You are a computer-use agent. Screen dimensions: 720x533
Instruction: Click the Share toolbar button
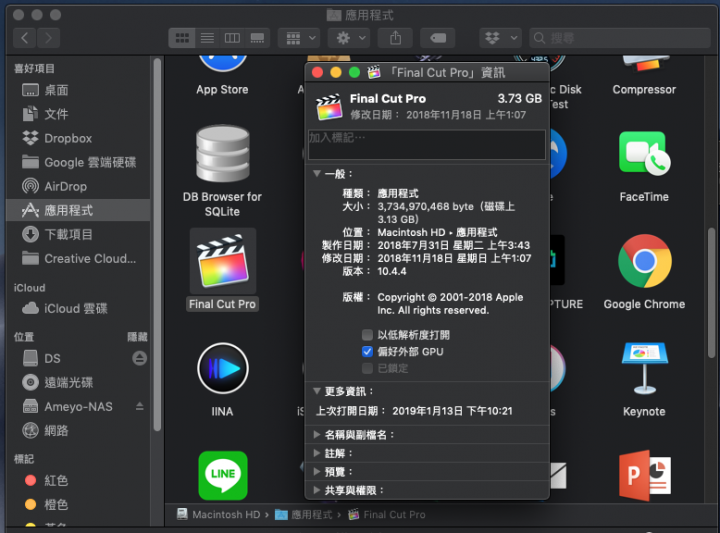point(395,38)
